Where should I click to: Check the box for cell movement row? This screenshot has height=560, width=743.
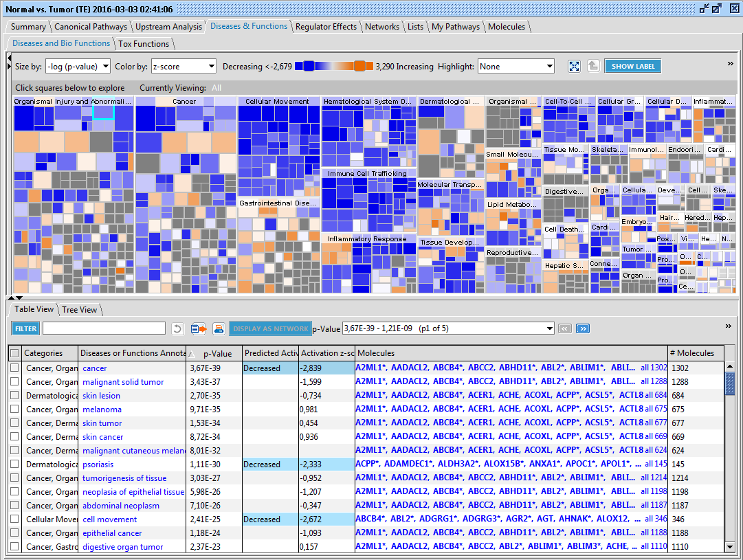pos(14,519)
